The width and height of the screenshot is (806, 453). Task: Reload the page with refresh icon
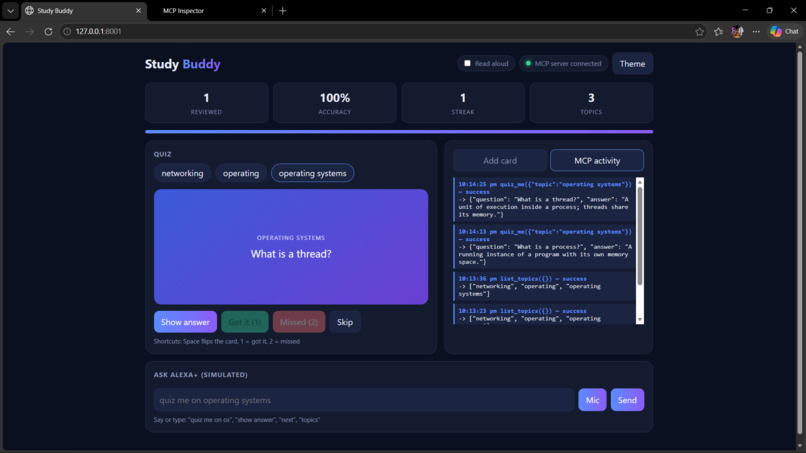[x=48, y=31]
